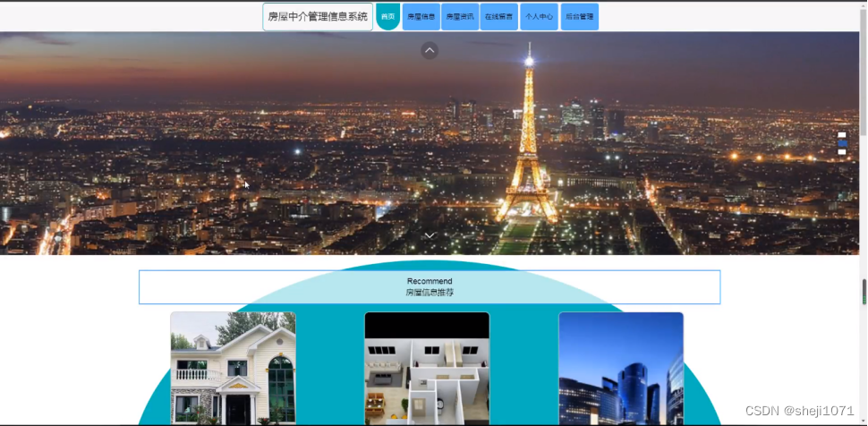Open 后台管理 admin backend
This screenshot has height=426, width=868.
pos(580,17)
